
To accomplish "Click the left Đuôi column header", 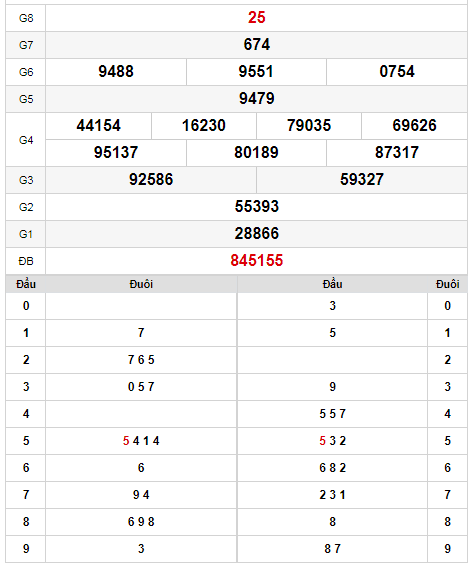I will click(x=141, y=284).
